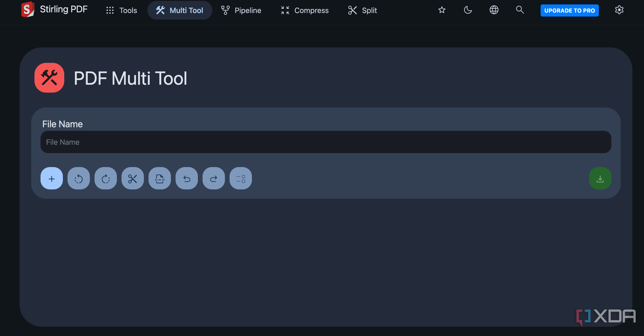The width and height of the screenshot is (644, 336).
Task: Click the scissors split button
Action: [x=132, y=178]
